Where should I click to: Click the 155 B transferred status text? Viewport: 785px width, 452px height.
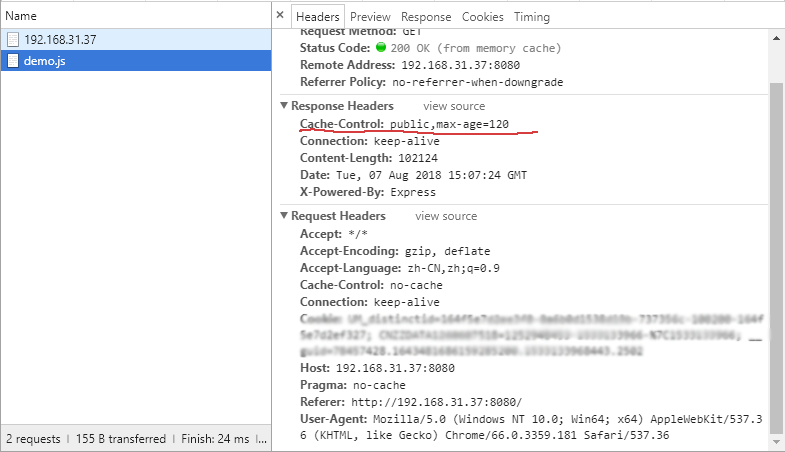pyautogui.click(x=121, y=439)
